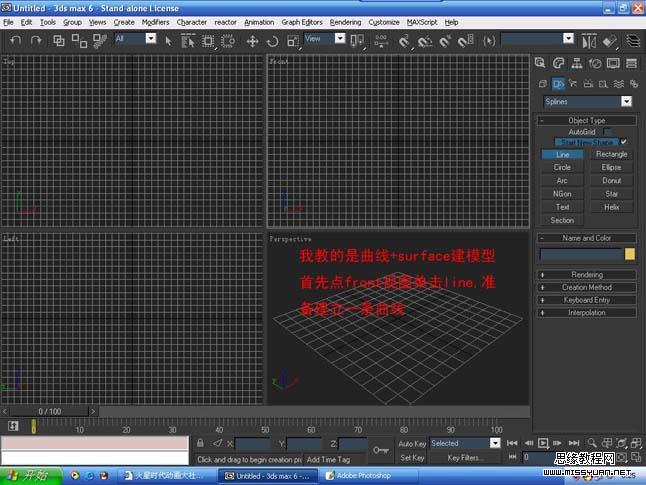Image resolution: width=646 pixels, height=485 pixels.
Task: Toggle the AutoGrid checkbox
Action: [608, 132]
